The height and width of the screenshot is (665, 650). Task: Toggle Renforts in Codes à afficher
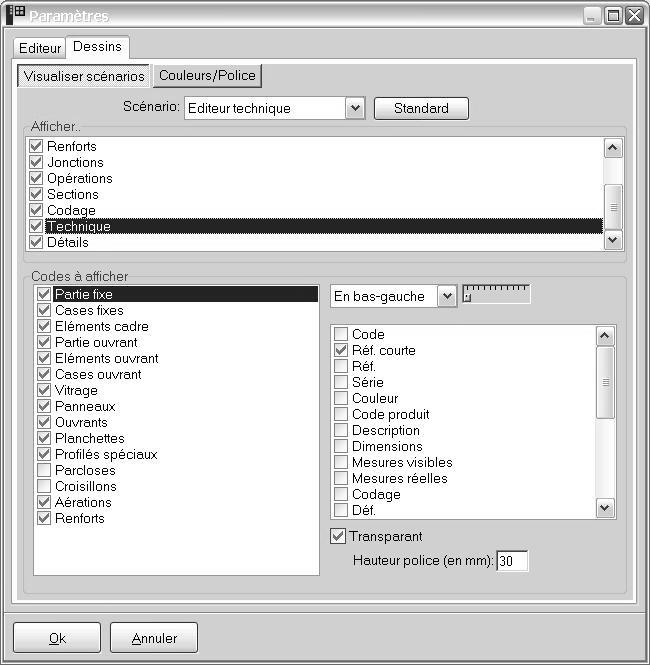click(44, 518)
